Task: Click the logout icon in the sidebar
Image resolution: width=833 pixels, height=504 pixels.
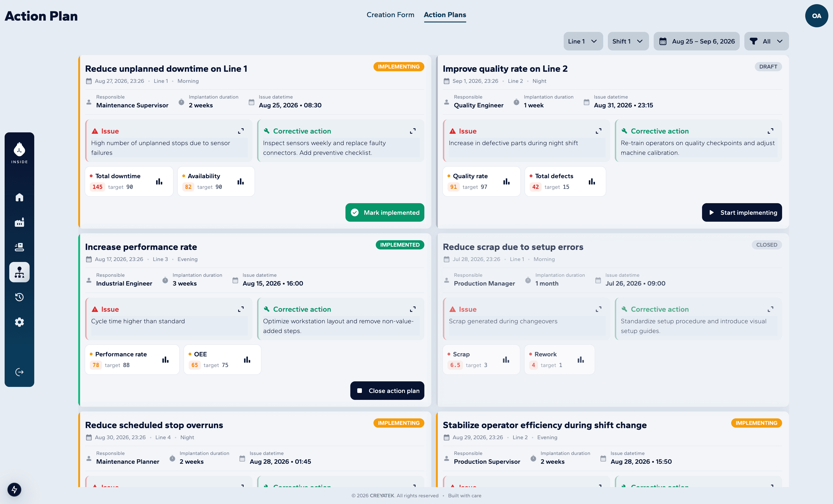Action: click(19, 372)
